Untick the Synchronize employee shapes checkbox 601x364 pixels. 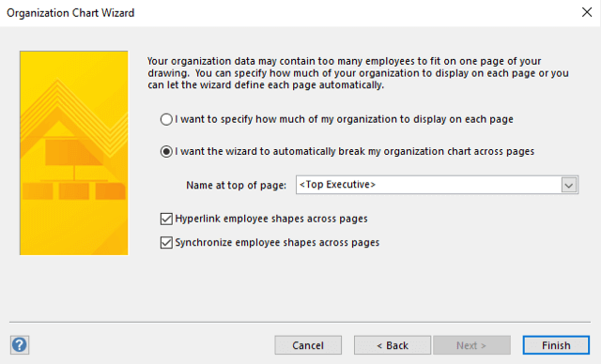click(x=166, y=243)
